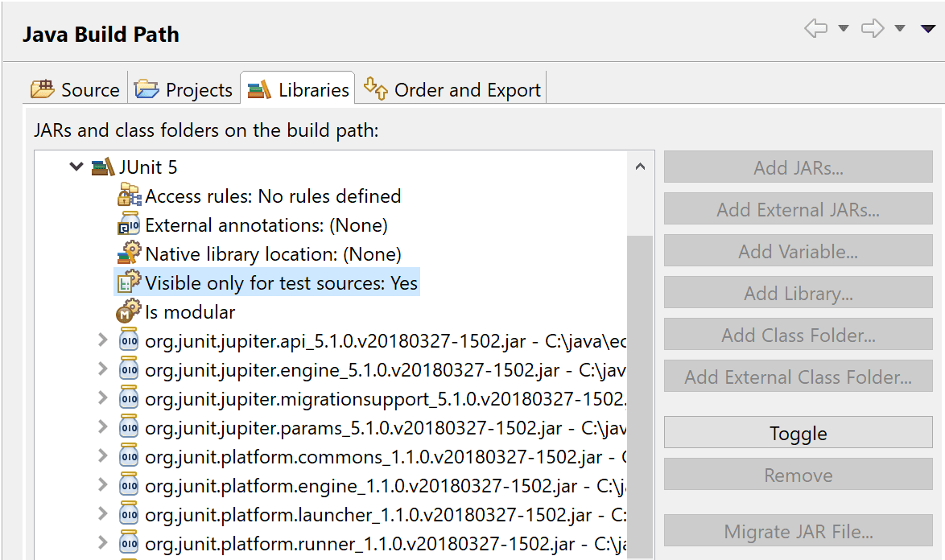The width and height of the screenshot is (945, 560).
Task: Expand the org.junit.jupiter.api jar node
Action: (103, 340)
